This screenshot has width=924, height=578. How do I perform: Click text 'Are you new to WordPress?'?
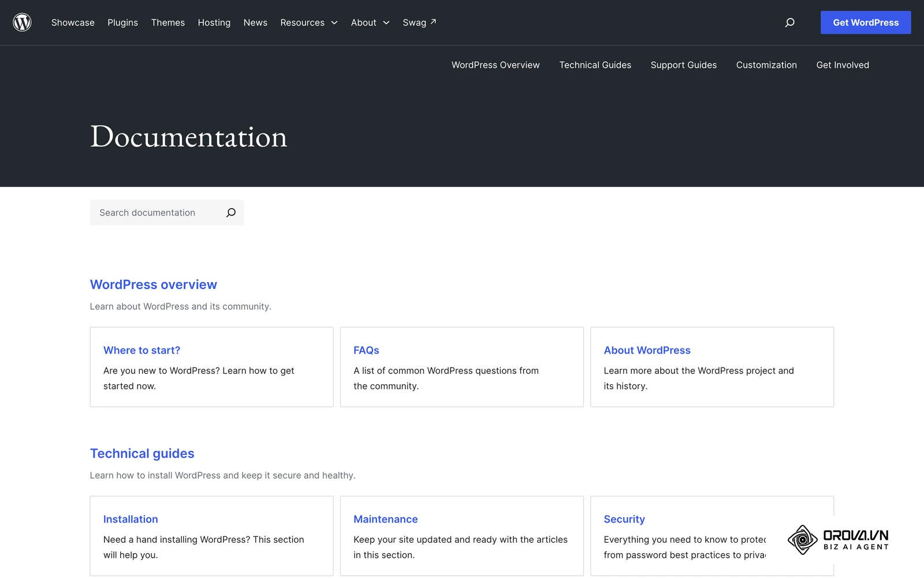click(x=162, y=370)
